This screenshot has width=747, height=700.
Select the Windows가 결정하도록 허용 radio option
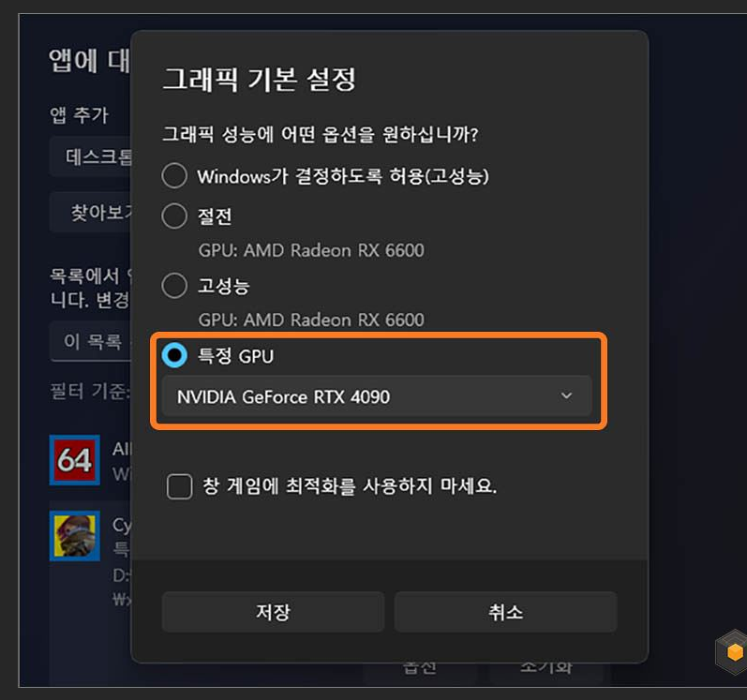174,176
